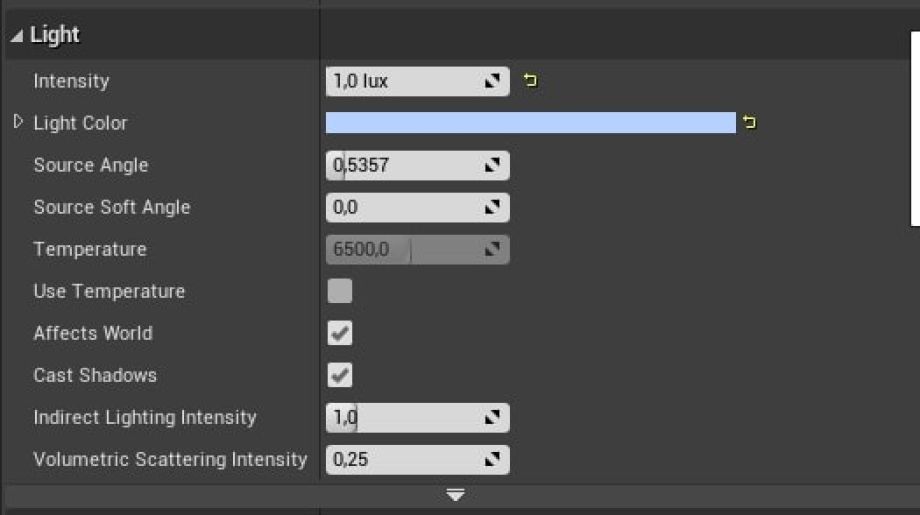The height and width of the screenshot is (515, 920).
Task: Click the Source Soft Angle spin arrow
Action: 491,207
